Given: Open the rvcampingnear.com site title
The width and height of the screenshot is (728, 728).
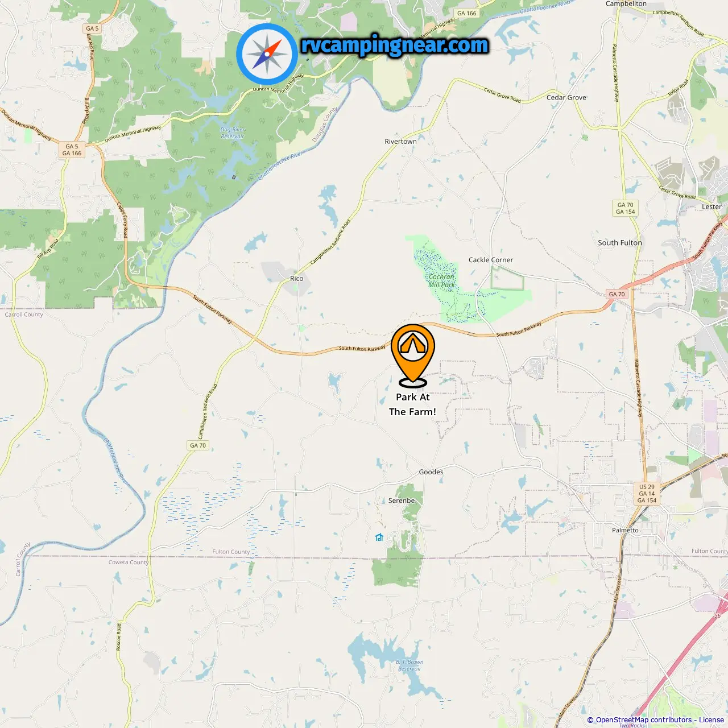Looking at the screenshot, I should tap(395, 45).
